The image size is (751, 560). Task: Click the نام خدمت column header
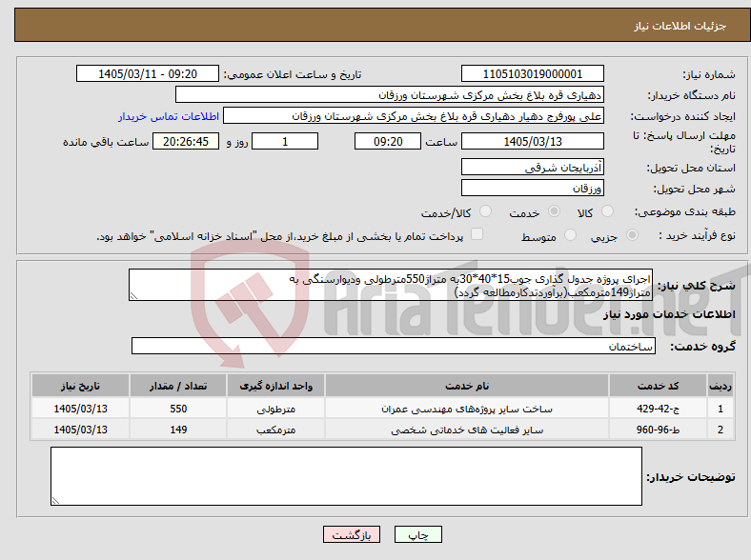467,386
